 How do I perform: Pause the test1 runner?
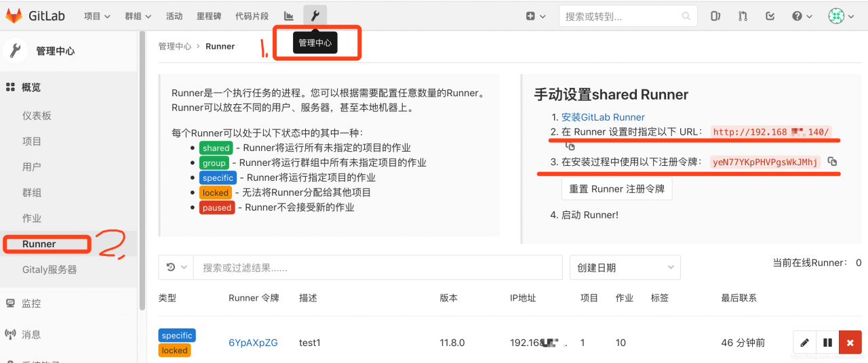click(x=827, y=343)
